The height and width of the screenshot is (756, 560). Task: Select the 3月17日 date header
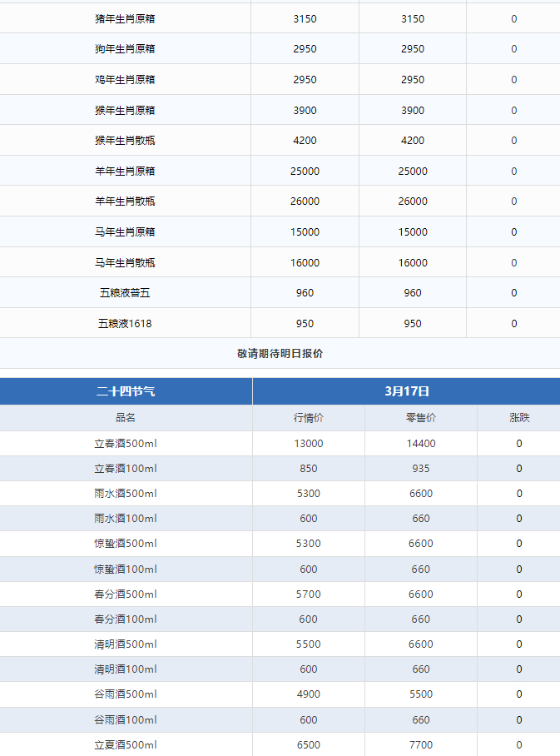407,391
